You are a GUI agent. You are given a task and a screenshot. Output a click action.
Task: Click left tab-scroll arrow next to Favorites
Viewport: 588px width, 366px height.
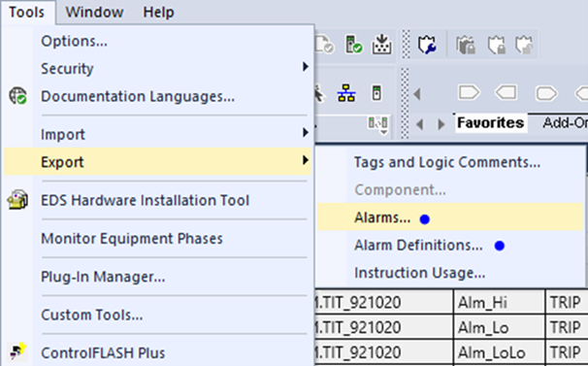[x=419, y=124]
